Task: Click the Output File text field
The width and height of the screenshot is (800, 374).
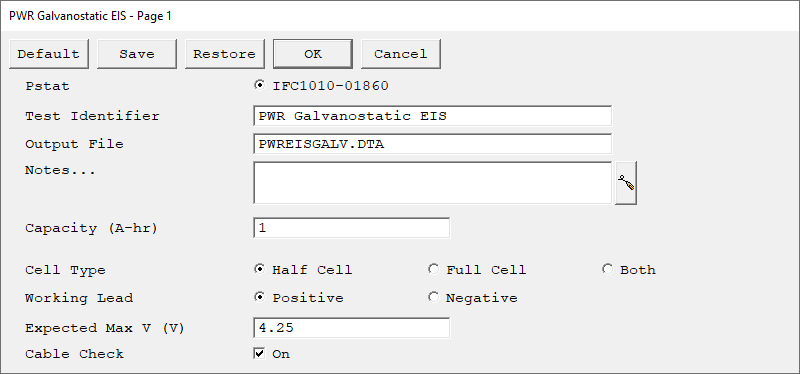Action: [432, 144]
